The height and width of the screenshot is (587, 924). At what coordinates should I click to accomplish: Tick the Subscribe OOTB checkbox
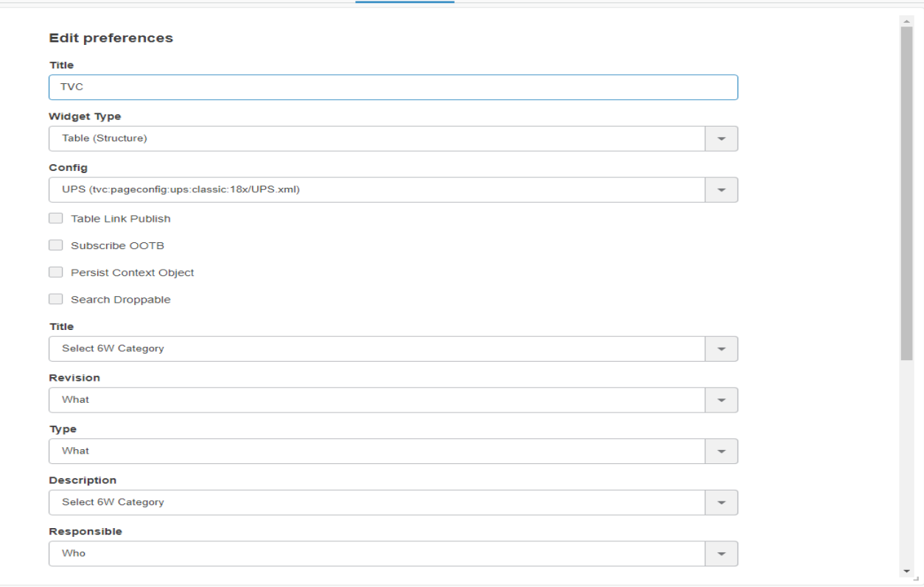56,245
